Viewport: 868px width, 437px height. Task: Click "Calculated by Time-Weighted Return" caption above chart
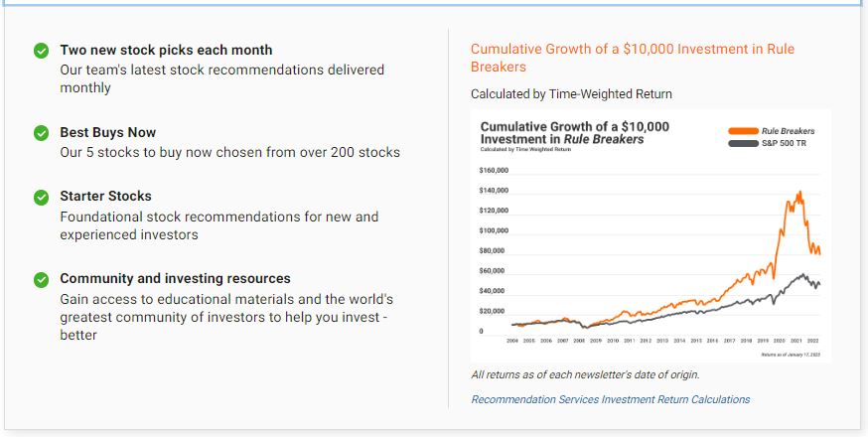[x=571, y=94]
